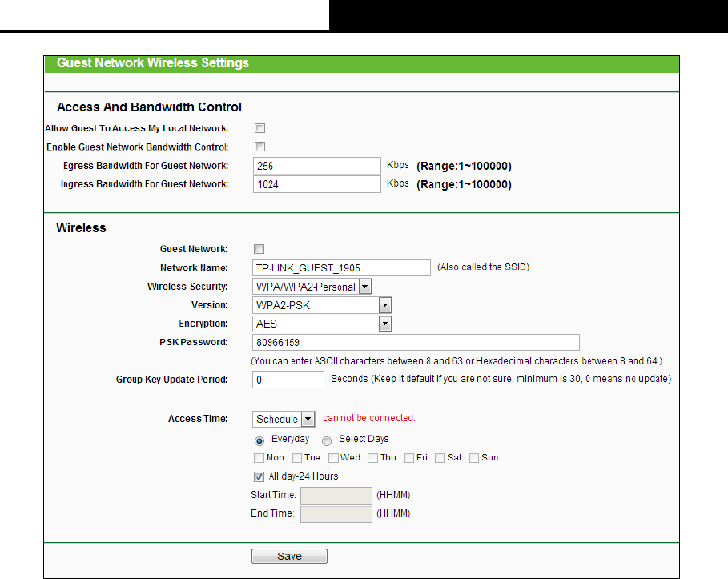Check the Tue day box
The image size is (728, 579).
(297, 458)
